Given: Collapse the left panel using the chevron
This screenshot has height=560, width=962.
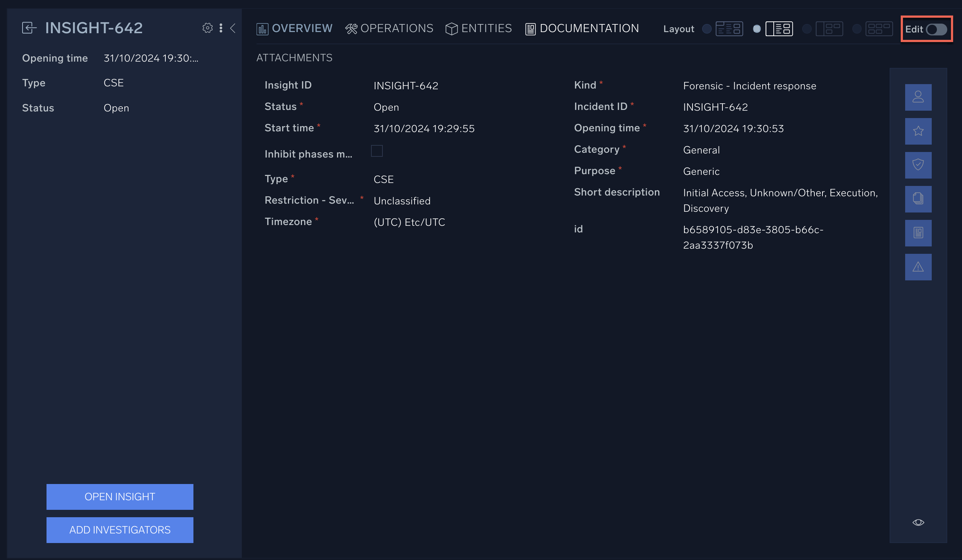Looking at the screenshot, I should 233,28.
